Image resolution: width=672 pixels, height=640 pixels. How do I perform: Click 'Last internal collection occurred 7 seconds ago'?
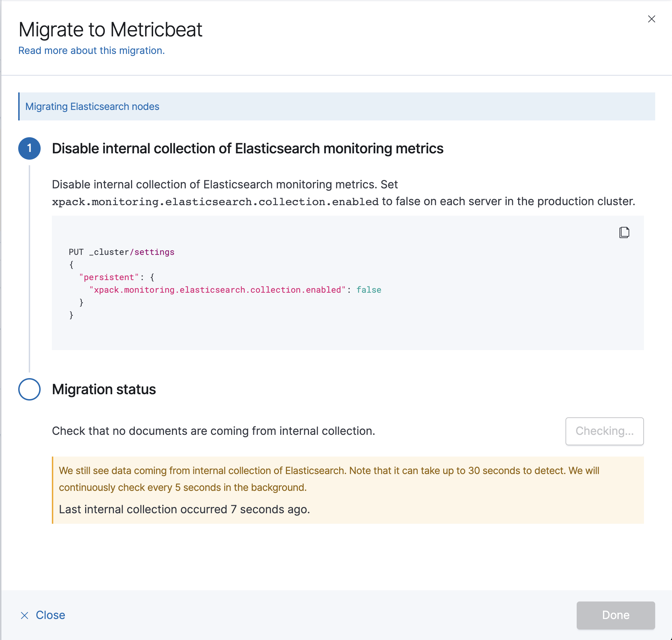click(x=184, y=509)
